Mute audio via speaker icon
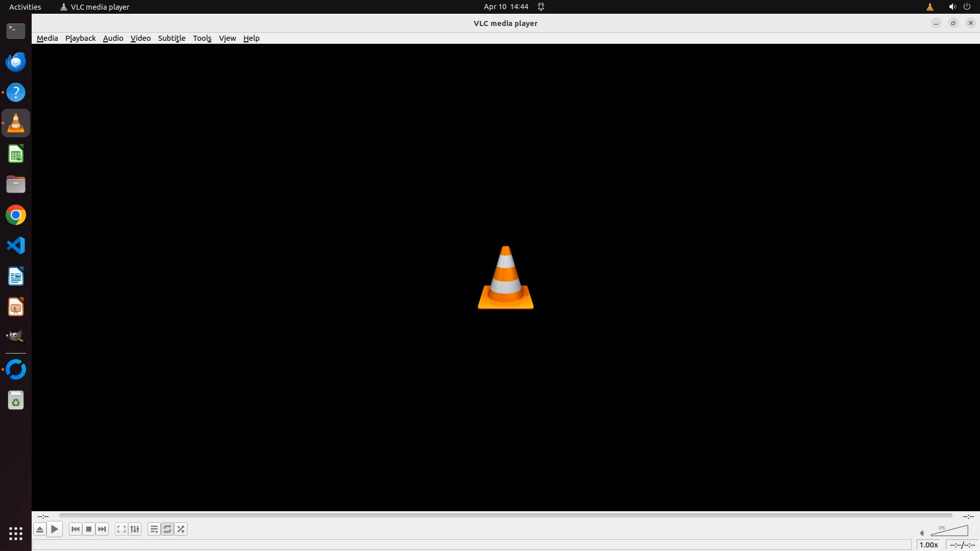 click(922, 533)
